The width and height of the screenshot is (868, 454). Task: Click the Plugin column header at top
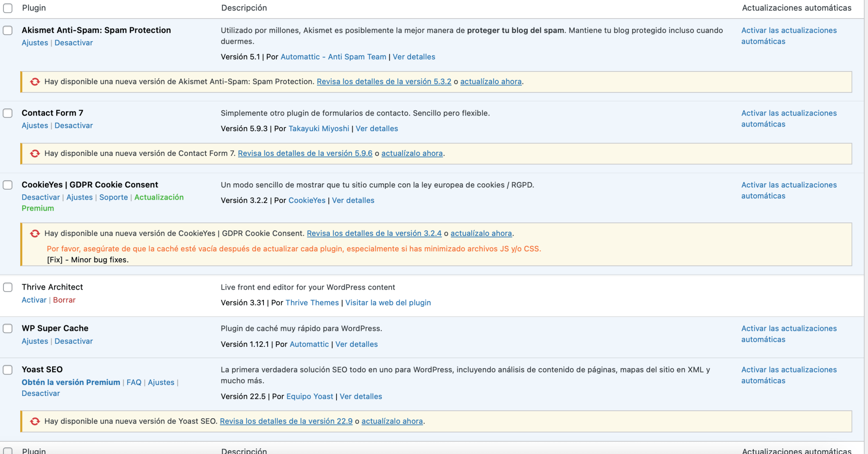tap(34, 8)
